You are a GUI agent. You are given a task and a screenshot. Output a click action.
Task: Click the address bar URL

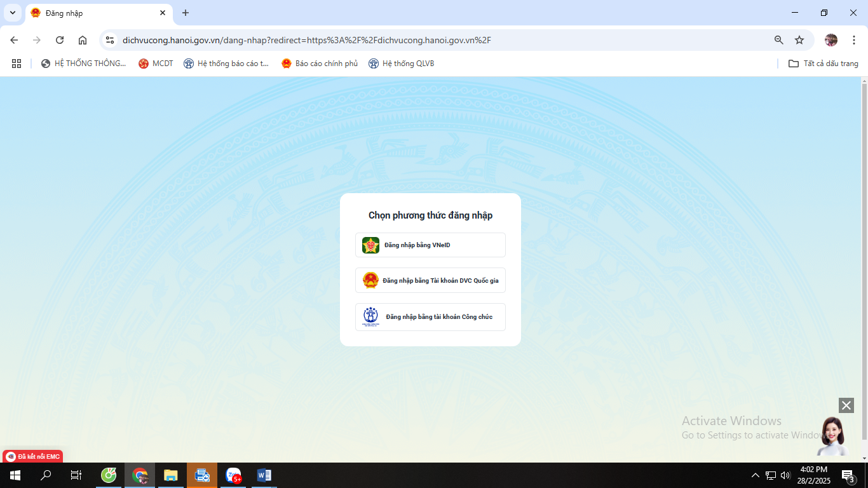306,40
